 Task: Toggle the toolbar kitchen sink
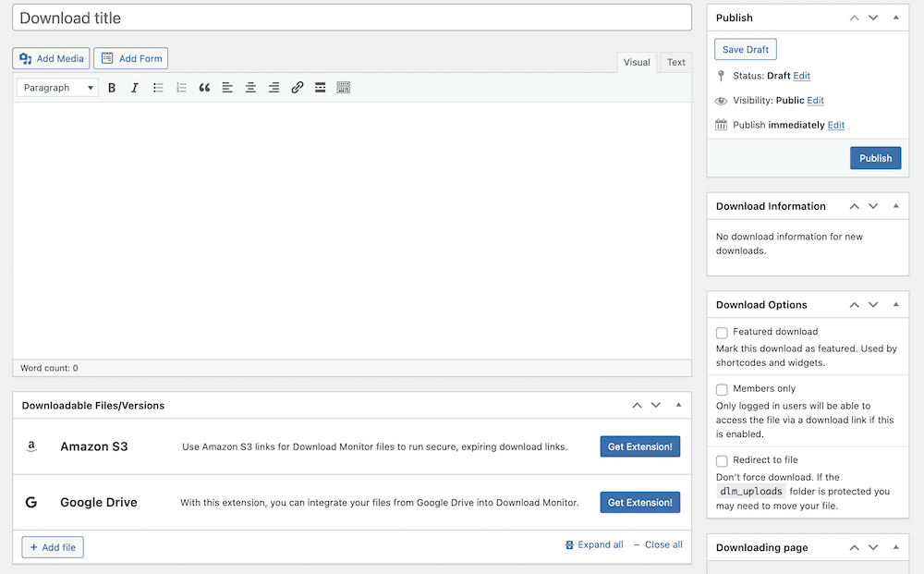coord(344,88)
